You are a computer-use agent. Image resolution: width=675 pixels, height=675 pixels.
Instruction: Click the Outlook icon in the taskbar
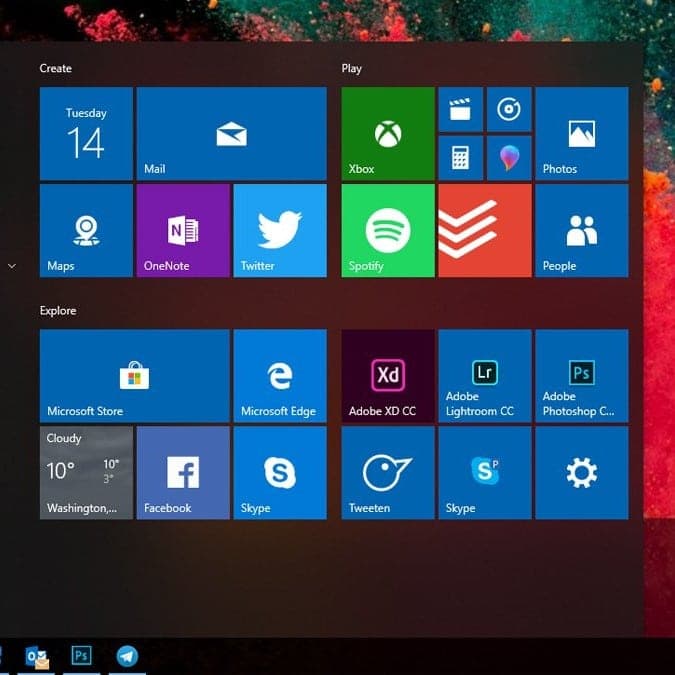[x=37, y=657]
